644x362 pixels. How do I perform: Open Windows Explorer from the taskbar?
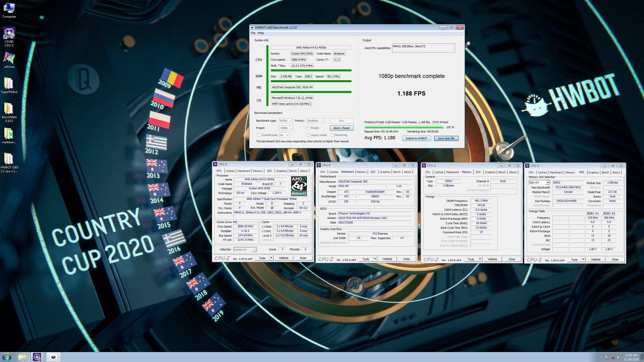pyautogui.click(x=22, y=357)
